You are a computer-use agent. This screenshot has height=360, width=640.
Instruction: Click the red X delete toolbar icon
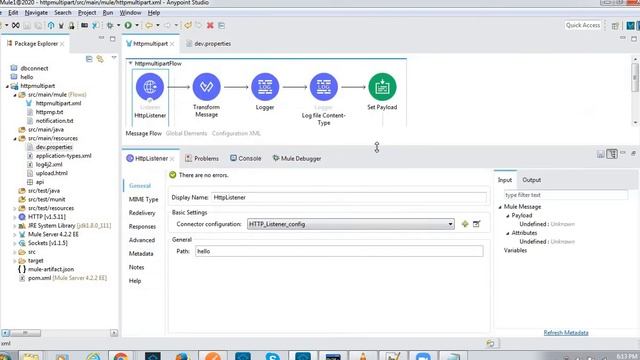210,25
